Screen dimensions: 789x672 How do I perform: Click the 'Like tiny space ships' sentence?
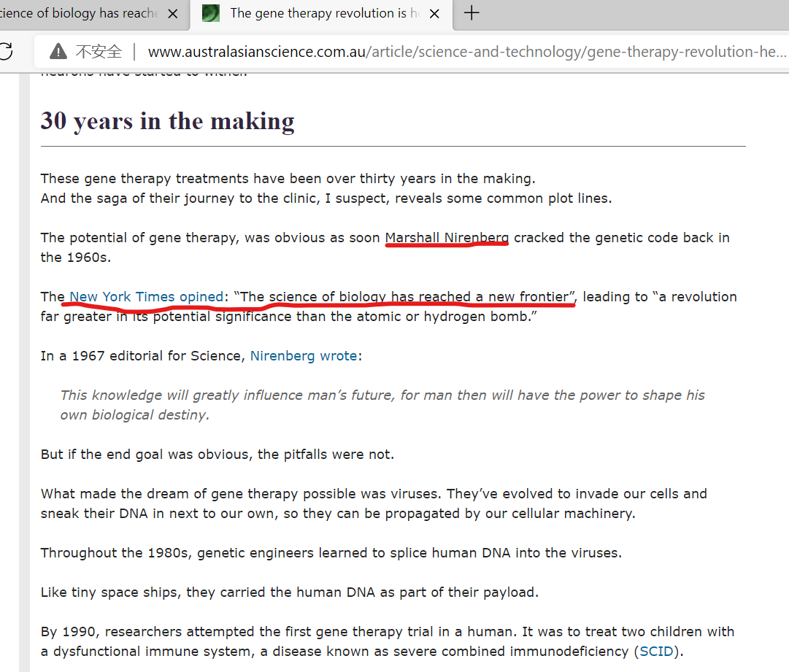289,592
